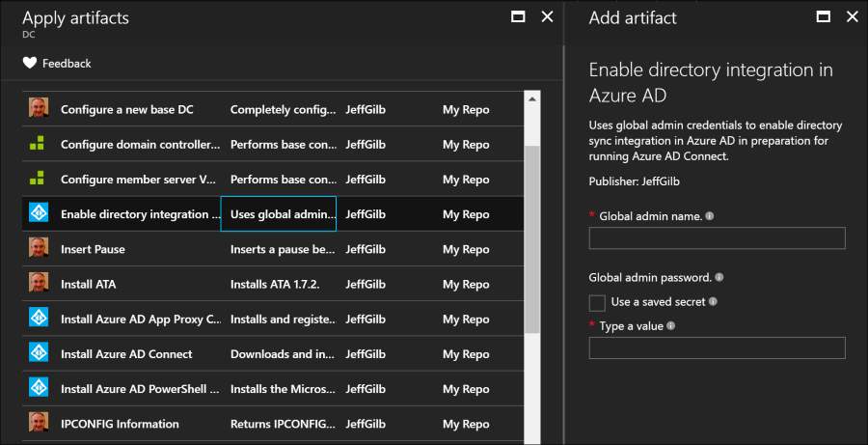Viewport: 868px width, 445px height.
Task: Click info icon beside Use a saved secret
Action: [x=713, y=301]
